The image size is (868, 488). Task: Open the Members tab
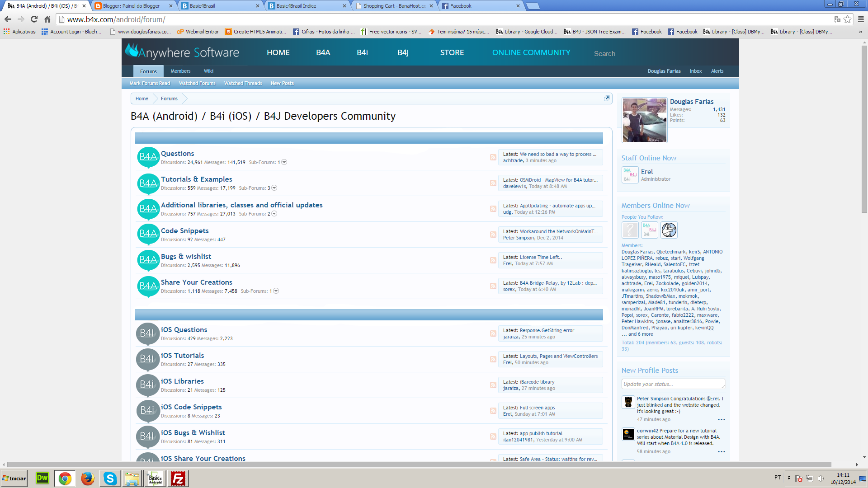click(x=180, y=71)
